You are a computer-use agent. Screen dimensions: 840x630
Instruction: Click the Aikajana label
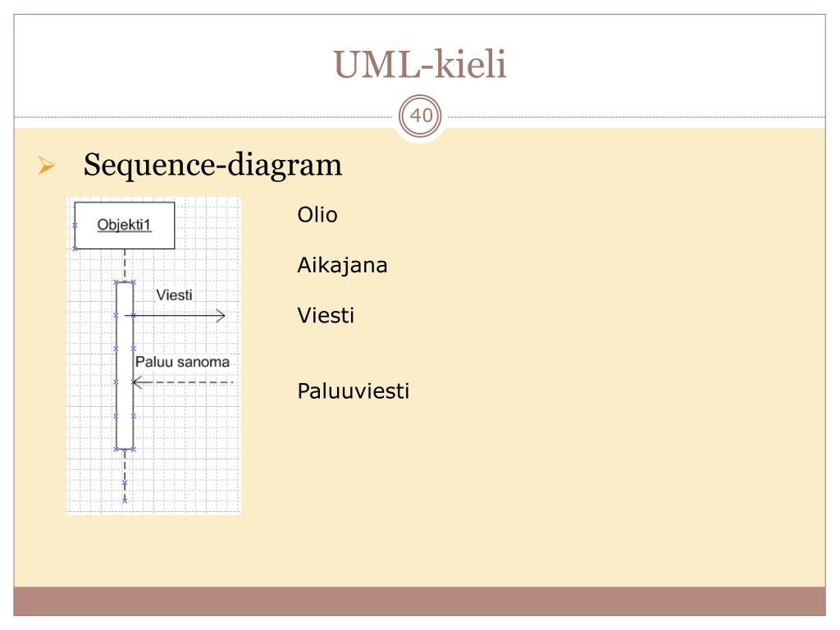pyautogui.click(x=342, y=265)
